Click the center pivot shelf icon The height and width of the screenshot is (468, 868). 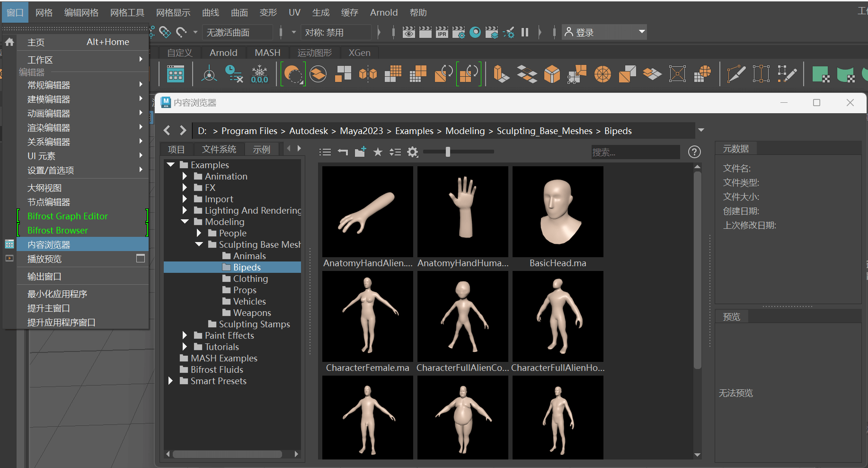pos(209,74)
